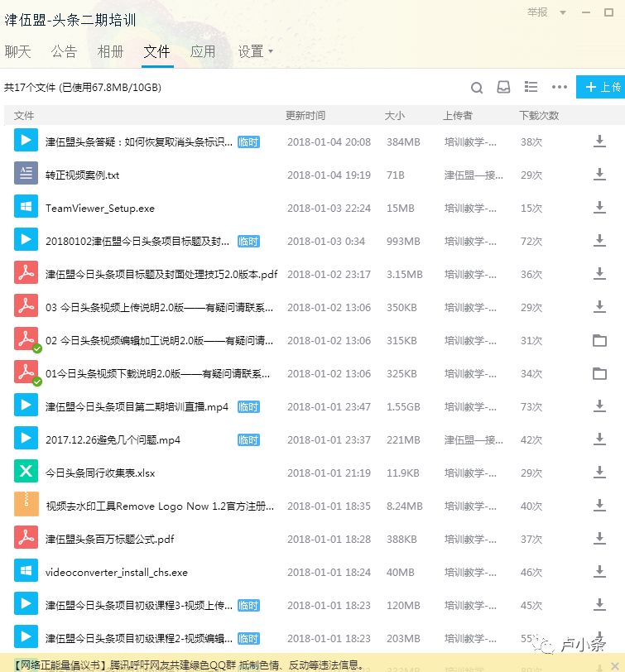625x672 pixels.
Task: Sort by the 下载次数 column header
Action: coord(539,116)
